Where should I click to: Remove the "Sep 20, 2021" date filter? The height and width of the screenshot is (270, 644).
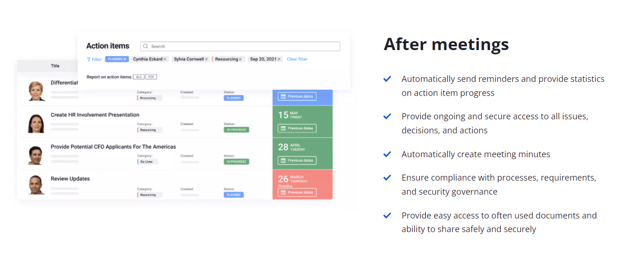coord(278,59)
